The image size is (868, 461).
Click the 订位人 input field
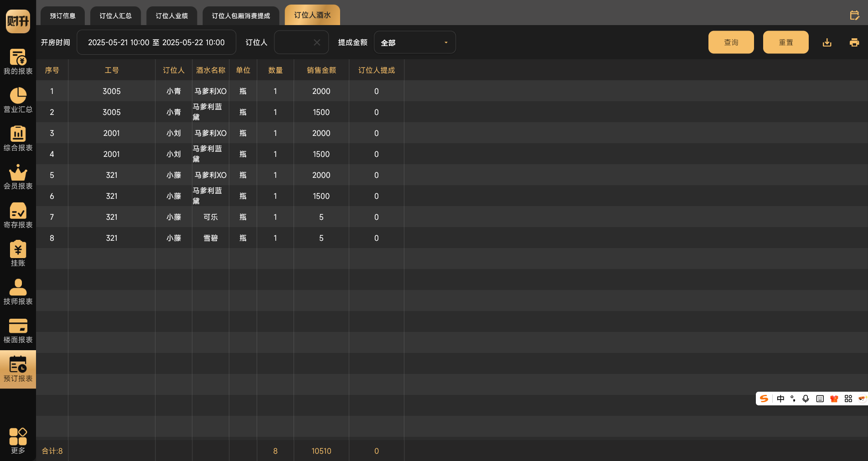pos(301,42)
